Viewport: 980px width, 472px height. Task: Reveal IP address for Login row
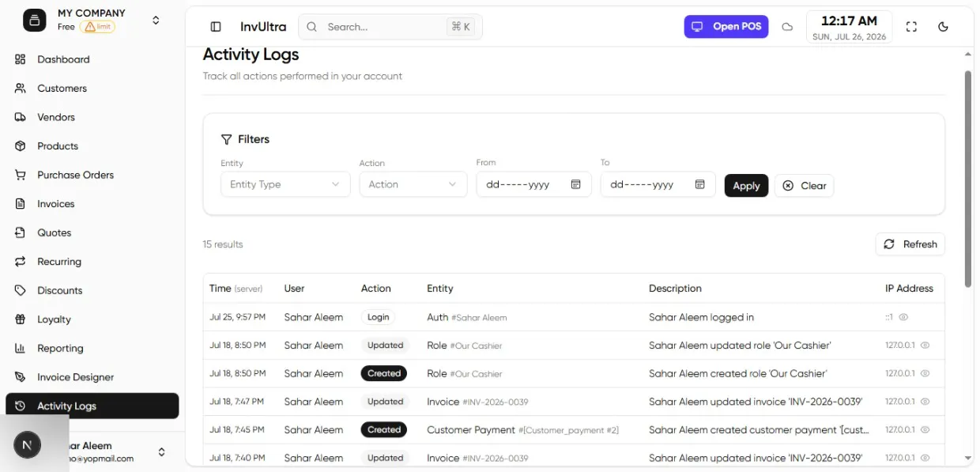point(903,317)
